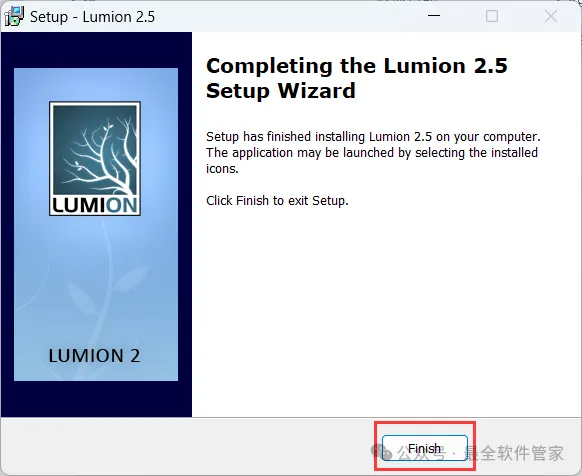582x476 pixels.
Task: Click the WeChat watermark icon beside Finish
Action: click(381, 452)
